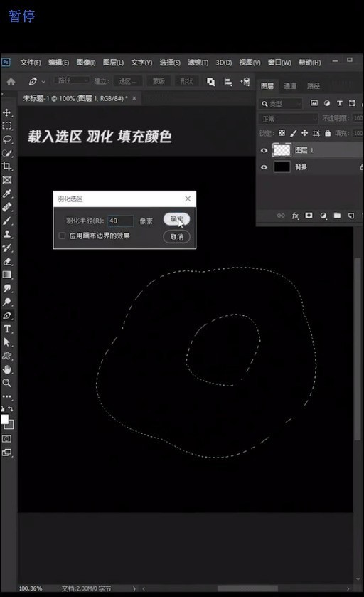Image resolution: width=364 pixels, height=597 pixels.
Task: Select the Smudge tool
Action: point(7,288)
